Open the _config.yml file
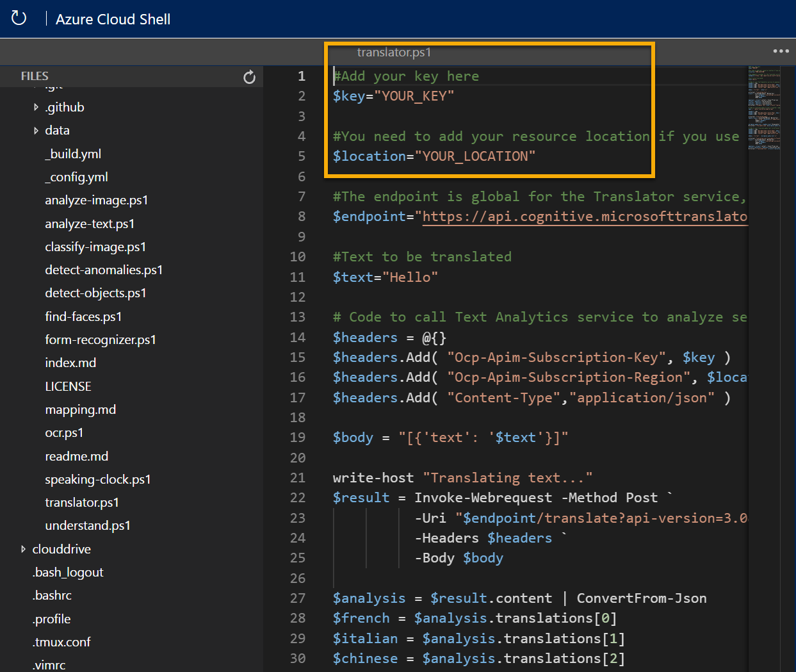The width and height of the screenshot is (796, 672). pos(76,177)
